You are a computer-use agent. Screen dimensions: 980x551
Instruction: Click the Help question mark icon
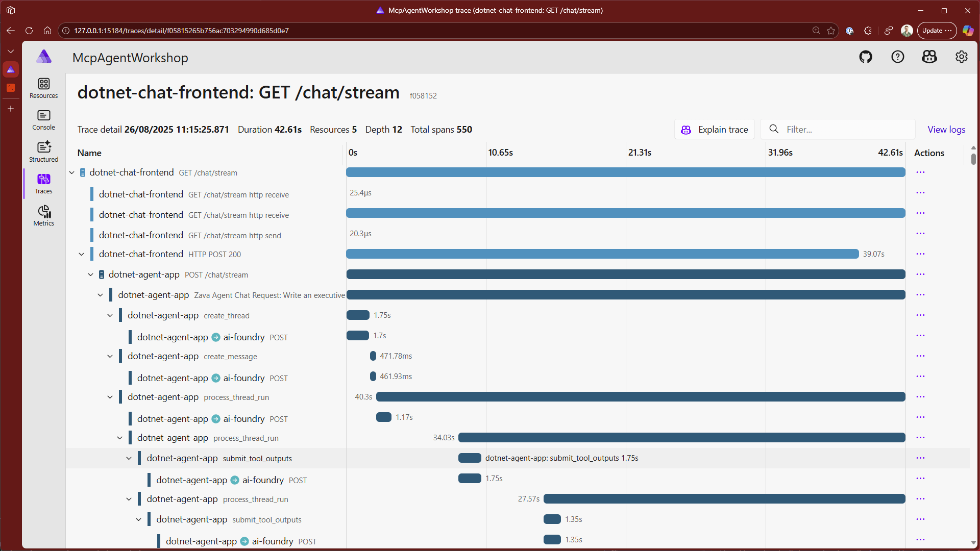click(x=897, y=57)
